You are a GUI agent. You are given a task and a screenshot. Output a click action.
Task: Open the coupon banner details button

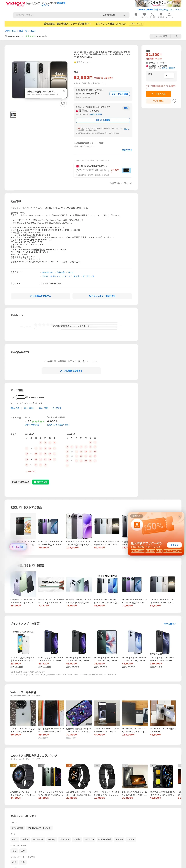(136, 24)
